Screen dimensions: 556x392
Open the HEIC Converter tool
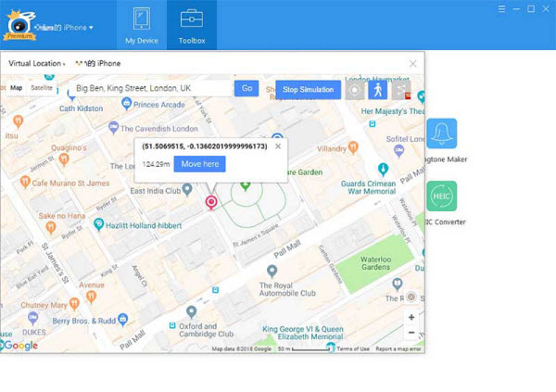(x=442, y=196)
